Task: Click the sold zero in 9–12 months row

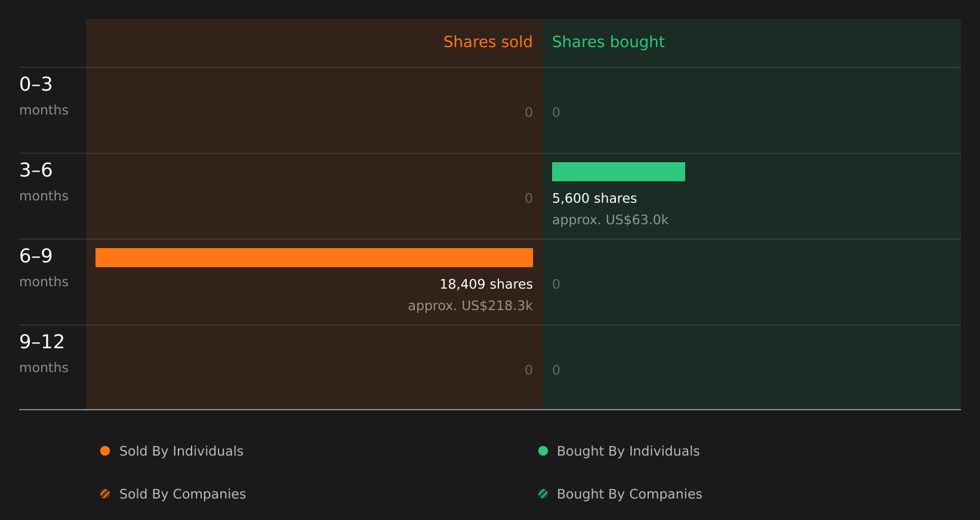Action: (x=529, y=370)
